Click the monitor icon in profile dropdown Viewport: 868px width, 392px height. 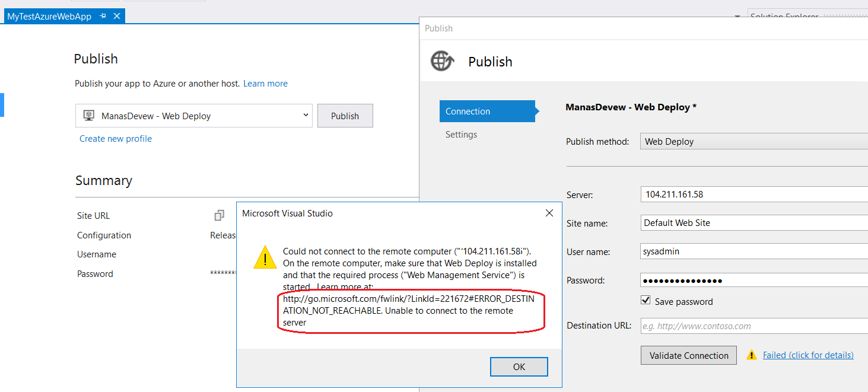pos(89,116)
